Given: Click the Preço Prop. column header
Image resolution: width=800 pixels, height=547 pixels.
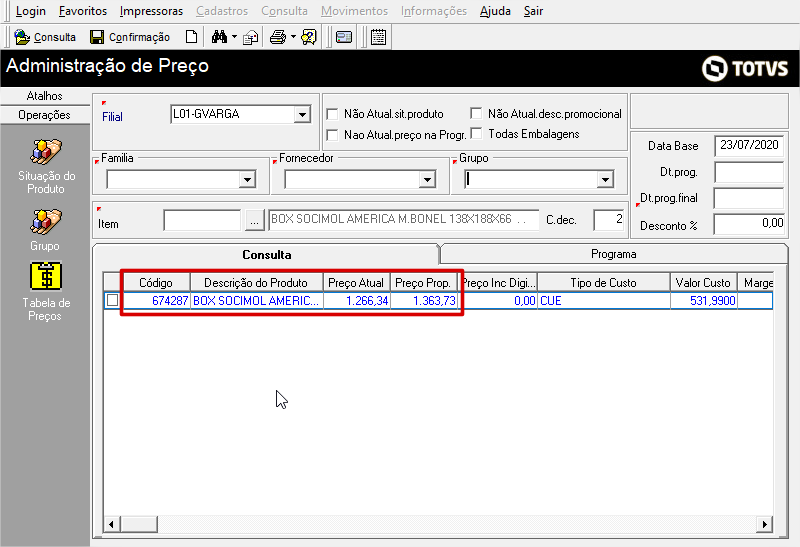Looking at the screenshot, I should 423,283.
